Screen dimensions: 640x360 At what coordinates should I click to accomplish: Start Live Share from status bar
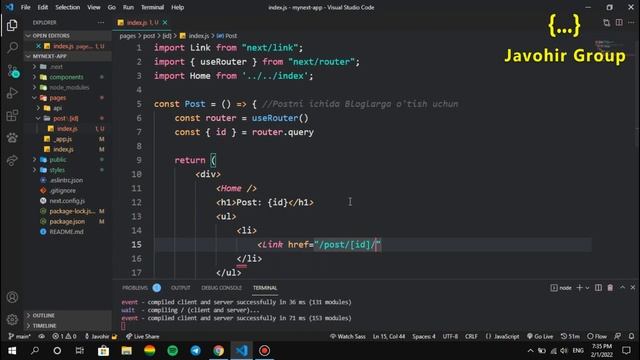tap(142, 336)
